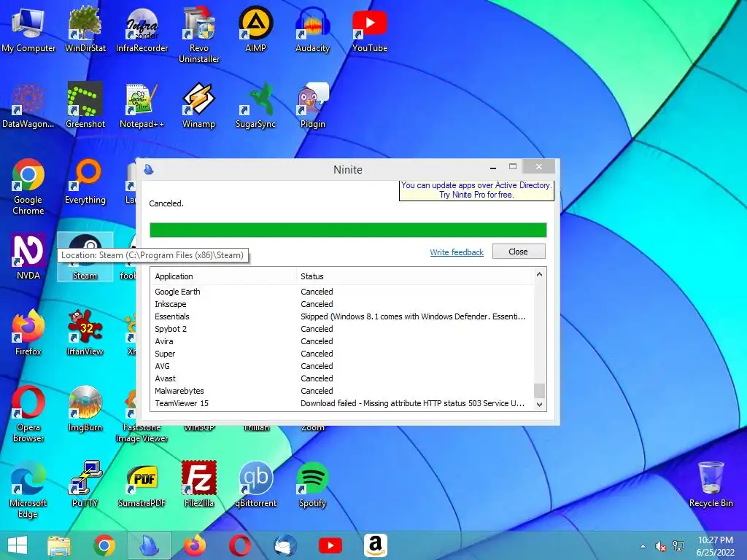Image resolution: width=747 pixels, height=560 pixels.
Task: Select the Avast row
Action: (342, 378)
